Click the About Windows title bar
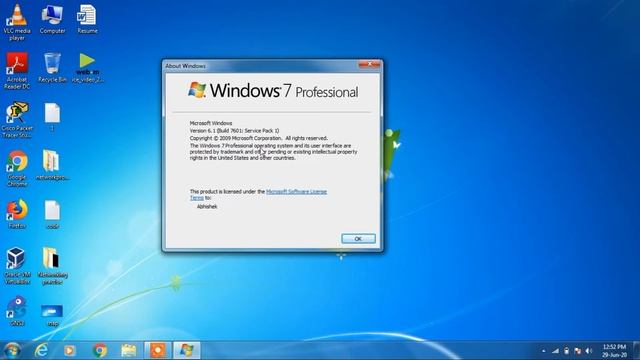The height and width of the screenshot is (360, 640). tap(261, 66)
